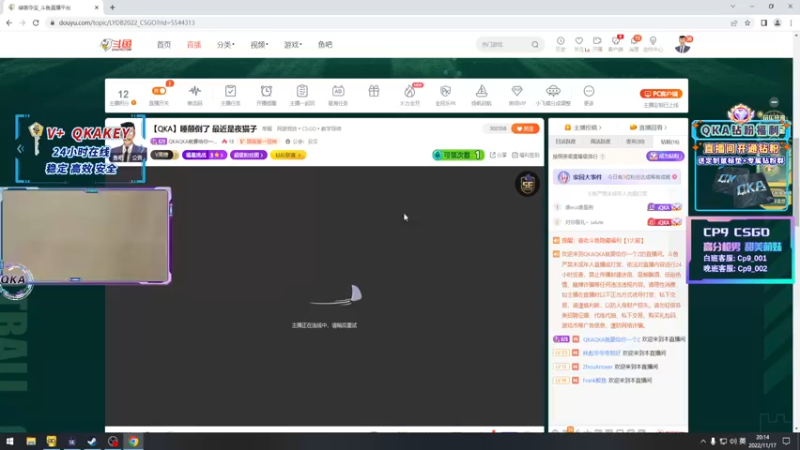The width and height of the screenshot is (800, 450).
Task: Open the yellow badge with arrow
Action: click(x=288, y=155)
